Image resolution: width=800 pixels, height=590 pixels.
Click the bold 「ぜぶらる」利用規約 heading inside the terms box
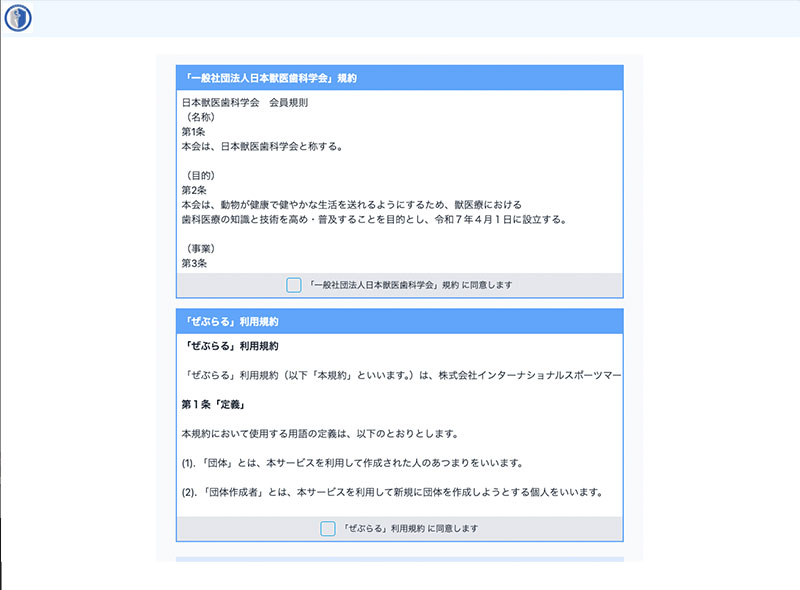(x=232, y=345)
